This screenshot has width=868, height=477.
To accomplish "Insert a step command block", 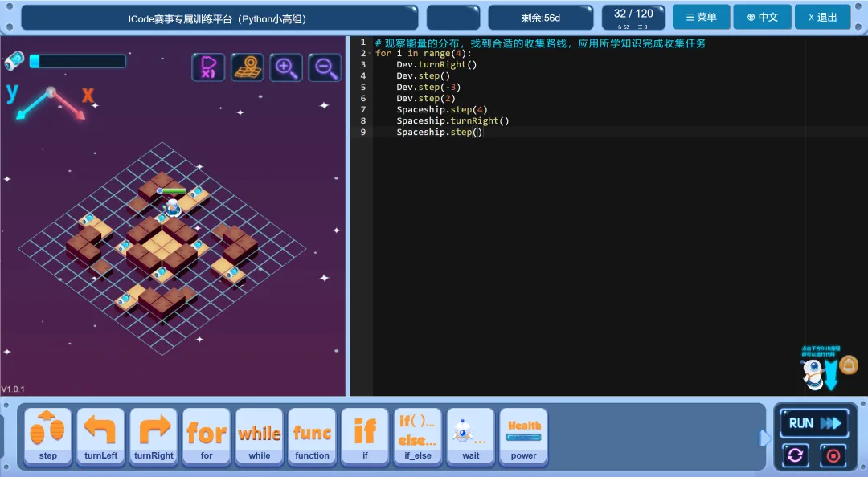I will coord(47,436).
